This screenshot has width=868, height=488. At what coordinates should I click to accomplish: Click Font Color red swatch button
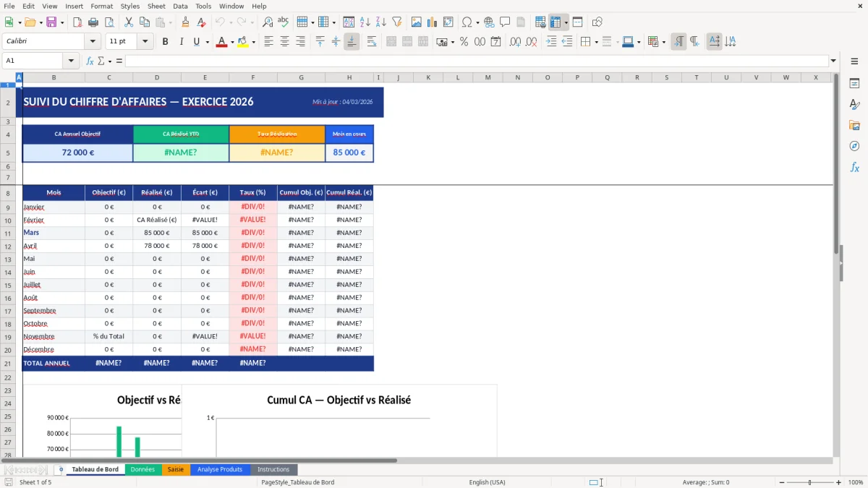tap(221, 42)
